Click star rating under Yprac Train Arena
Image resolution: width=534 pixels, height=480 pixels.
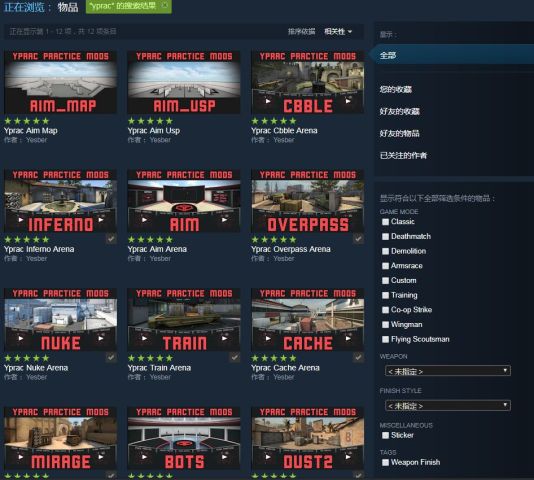click(x=150, y=358)
